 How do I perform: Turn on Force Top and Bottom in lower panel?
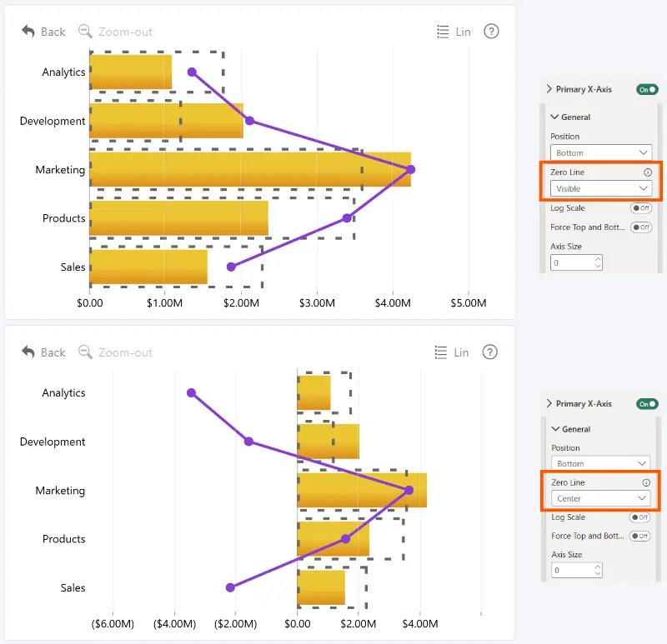(639, 536)
